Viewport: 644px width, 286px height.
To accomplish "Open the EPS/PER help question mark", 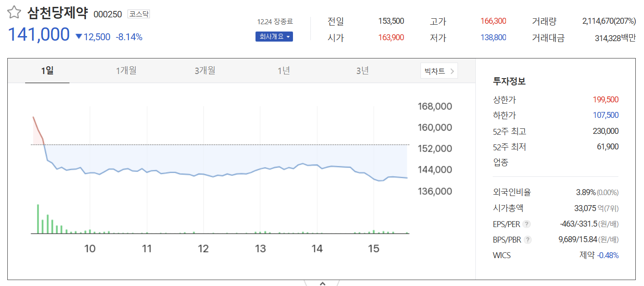I will 527,224.
